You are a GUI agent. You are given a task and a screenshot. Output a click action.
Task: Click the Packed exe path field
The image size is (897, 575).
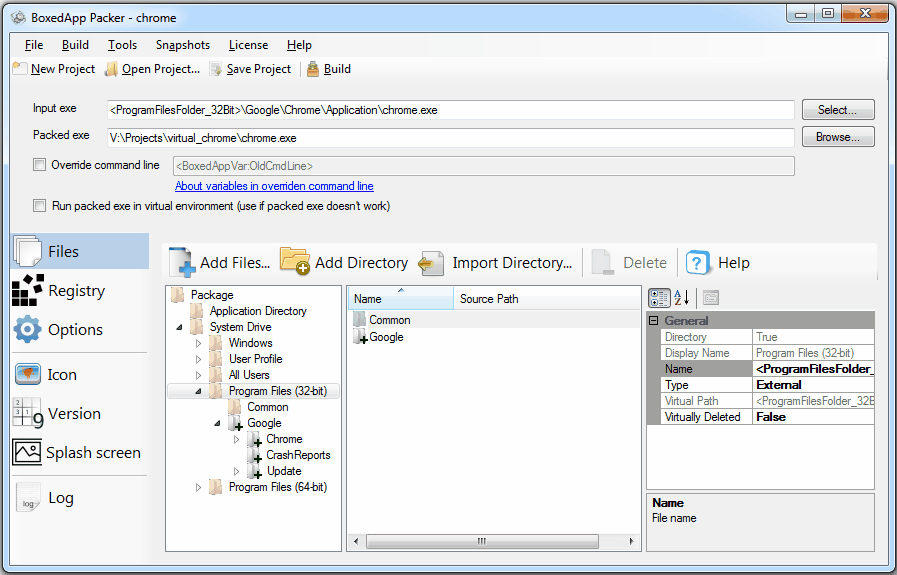451,138
